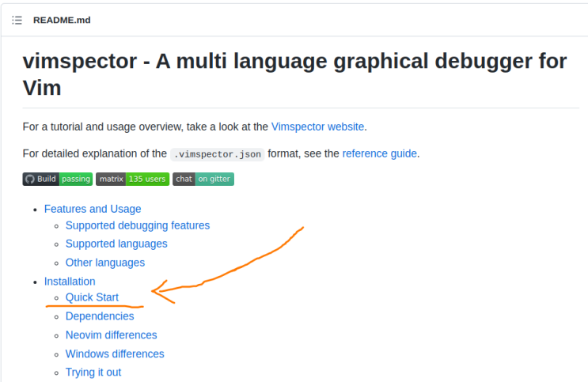Open the Dependencies section link

click(x=100, y=316)
